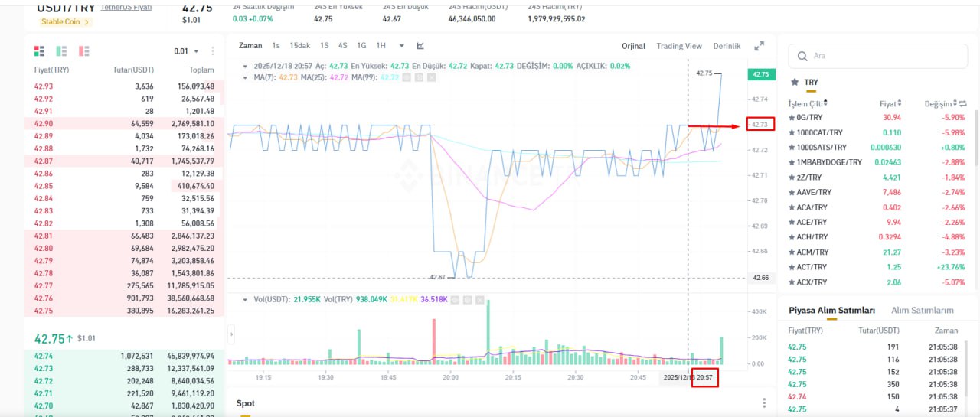
Task: Select the 15dak time interval
Action: (x=299, y=46)
